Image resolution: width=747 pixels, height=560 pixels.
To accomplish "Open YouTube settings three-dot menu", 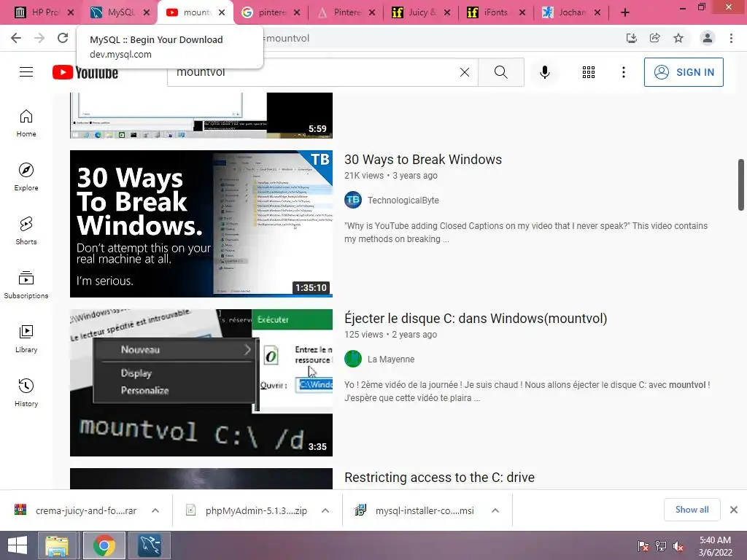I will coord(623,72).
